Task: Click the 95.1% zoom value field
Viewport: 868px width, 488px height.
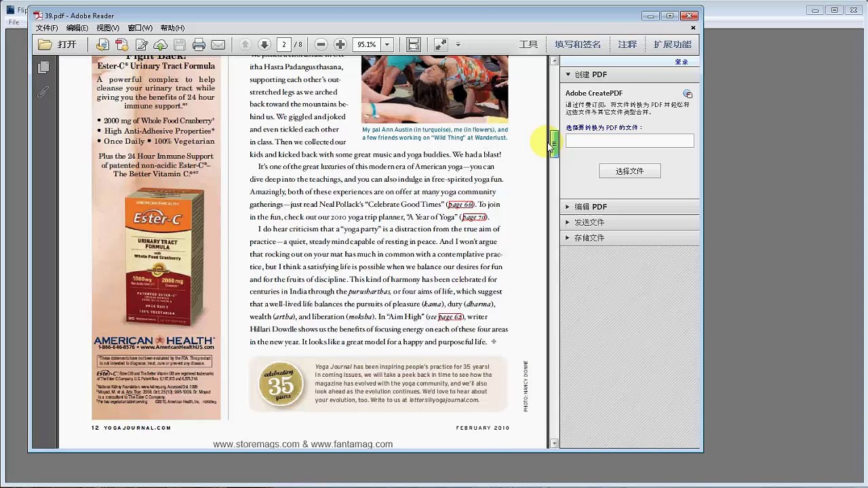Action: click(367, 45)
